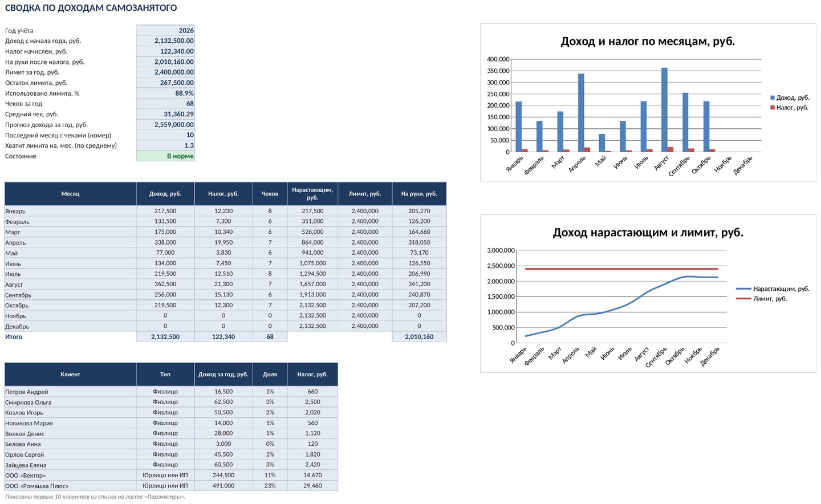Click the 'Чеков за год' value 68
The height and width of the screenshot is (504, 821).
click(165, 103)
